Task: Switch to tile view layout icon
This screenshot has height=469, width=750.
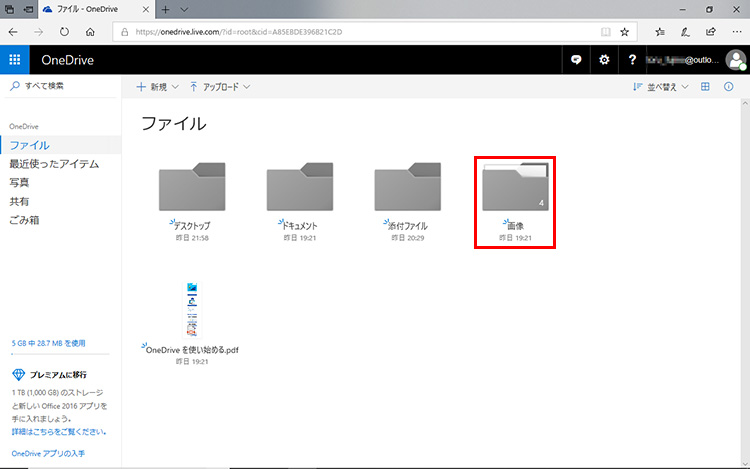Action: coord(705,87)
